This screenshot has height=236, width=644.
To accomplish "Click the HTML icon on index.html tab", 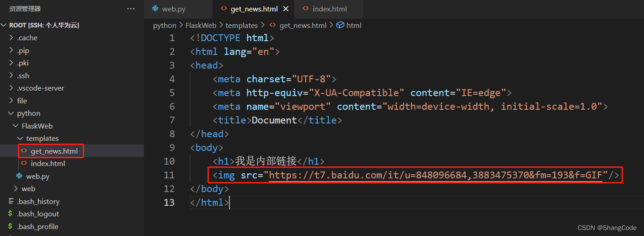I will (x=305, y=9).
